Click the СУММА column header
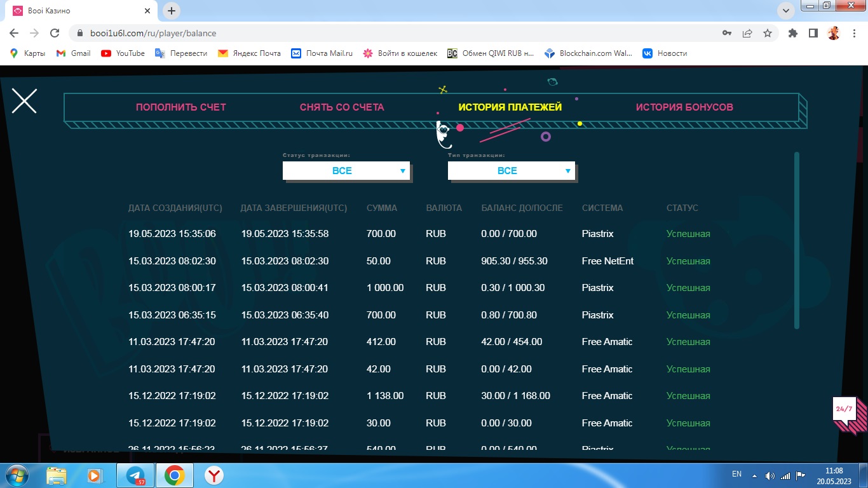This screenshot has height=488, width=868. pyautogui.click(x=382, y=208)
